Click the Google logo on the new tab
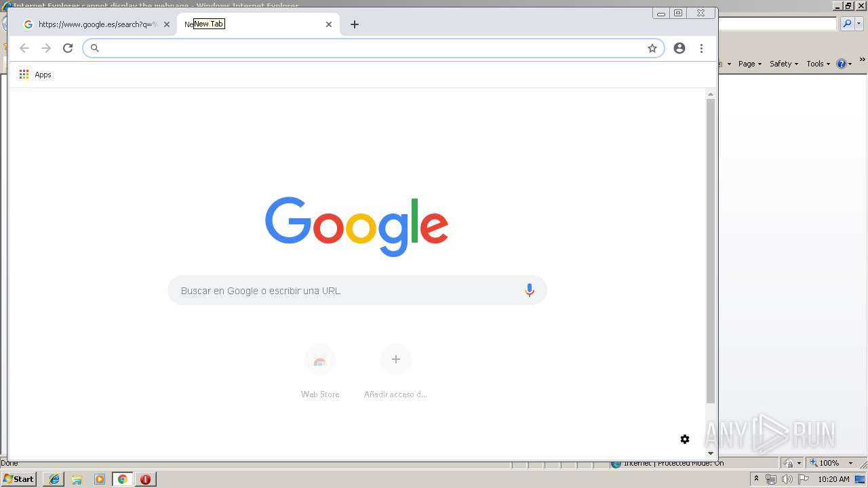The width and height of the screenshot is (868, 488). (357, 226)
